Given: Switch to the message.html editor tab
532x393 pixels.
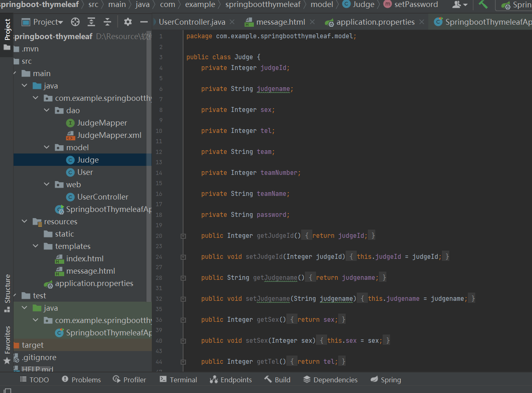Looking at the screenshot, I should pos(280,22).
